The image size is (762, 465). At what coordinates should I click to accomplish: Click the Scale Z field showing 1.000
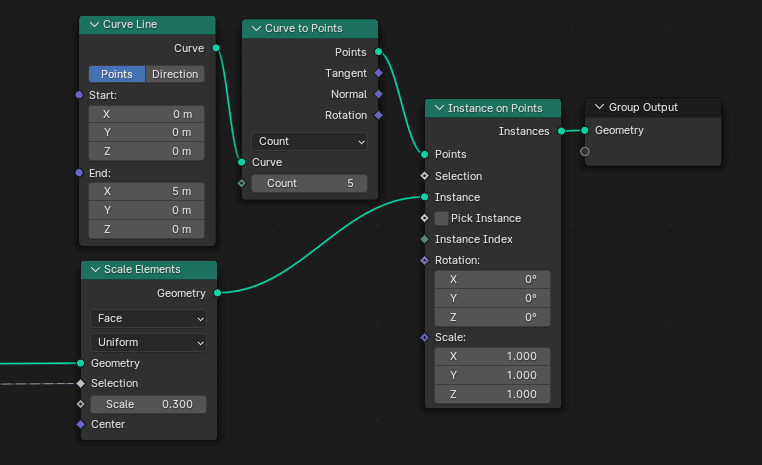click(492, 394)
